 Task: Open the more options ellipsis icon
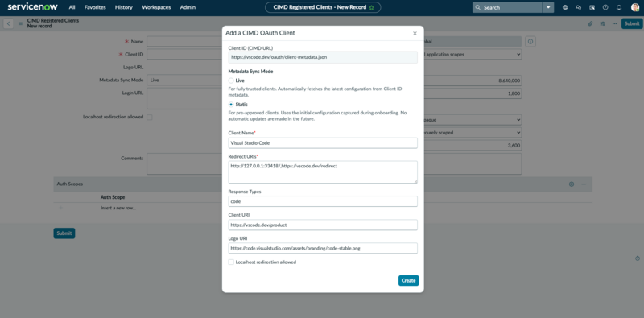pyautogui.click(x=614, y=23)
